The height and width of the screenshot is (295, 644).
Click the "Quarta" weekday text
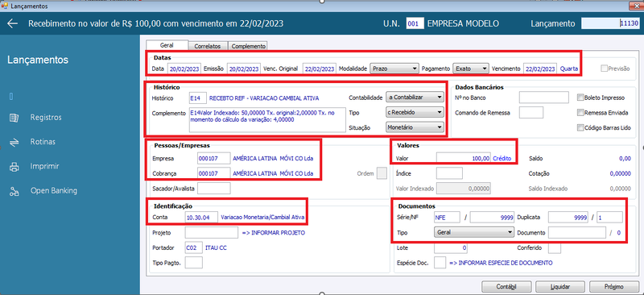pyautogui.click(x=569, y=69)
